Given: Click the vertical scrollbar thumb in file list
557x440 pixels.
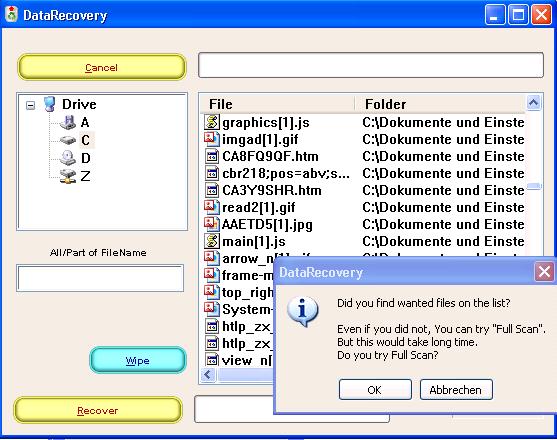Looking at the screenshot, I should point(534,186).
